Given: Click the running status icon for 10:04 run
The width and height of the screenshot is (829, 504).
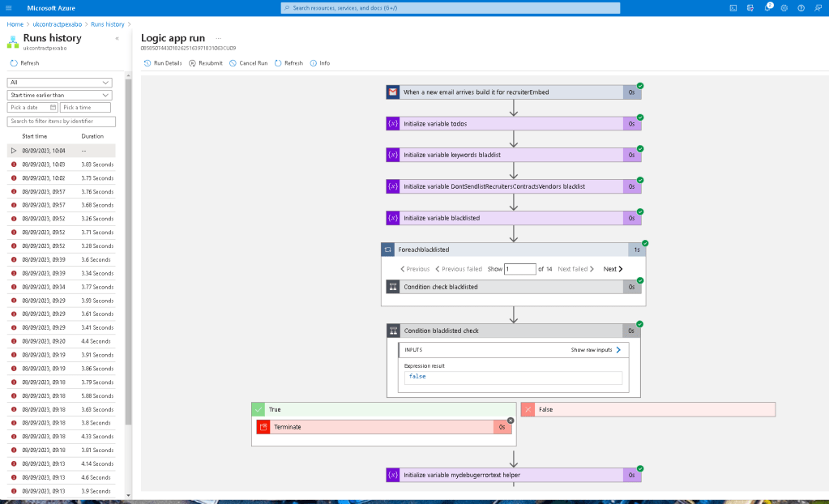Looking at the screenshot, I should coord(14,151).
